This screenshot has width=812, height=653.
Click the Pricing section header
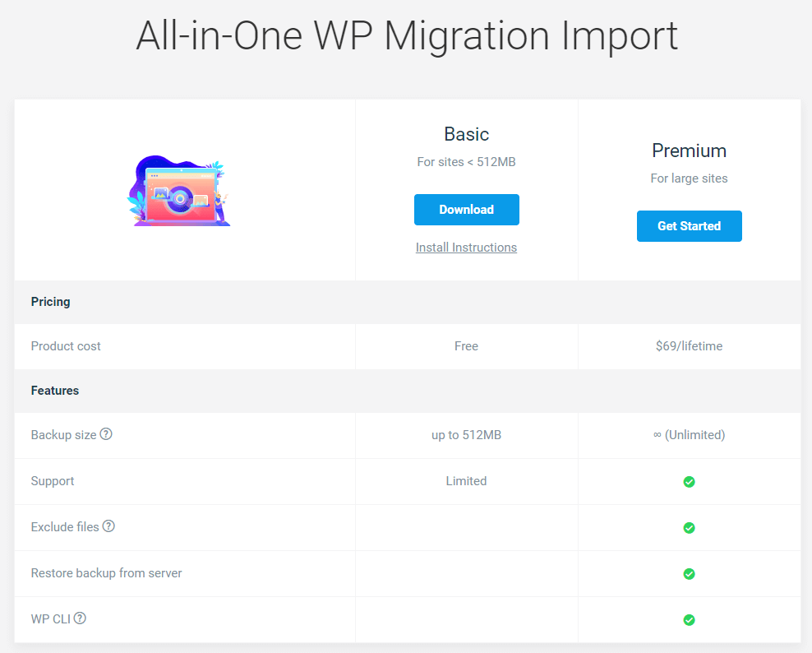pyautogui.click(x=50, y=302)
